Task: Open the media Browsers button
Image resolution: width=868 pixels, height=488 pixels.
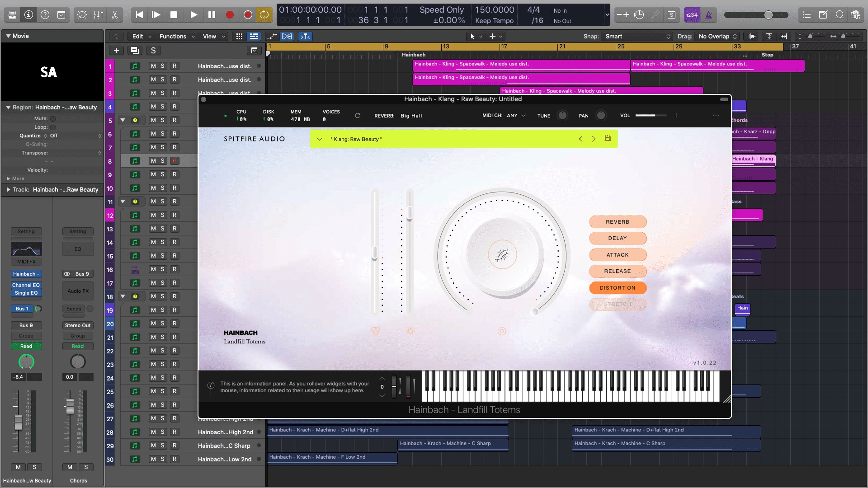Action: [x=855, y=15]
